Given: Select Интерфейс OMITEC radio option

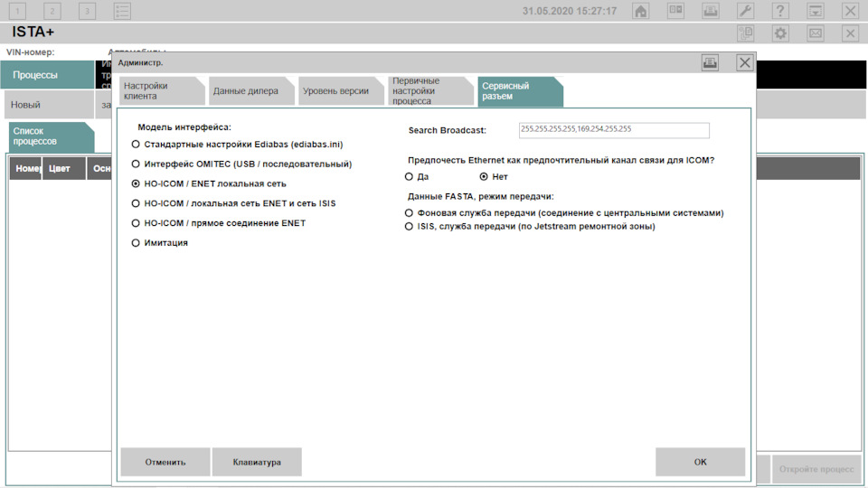Looking at the screenshot, I should pos(136,164).
